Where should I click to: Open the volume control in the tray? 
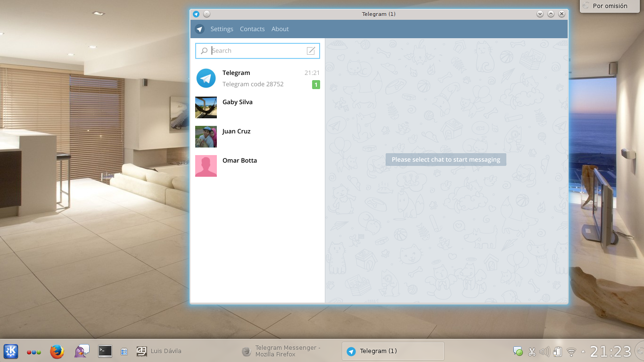(x=545, y=352)
